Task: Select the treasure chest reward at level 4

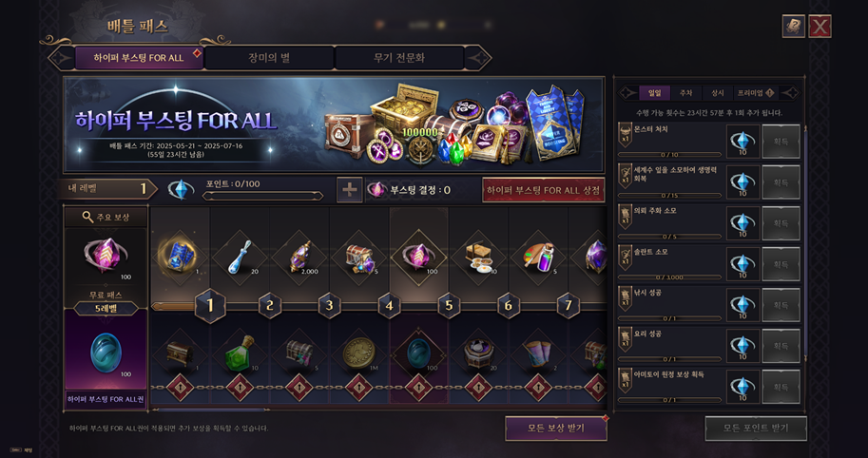Action: point(359,258)
